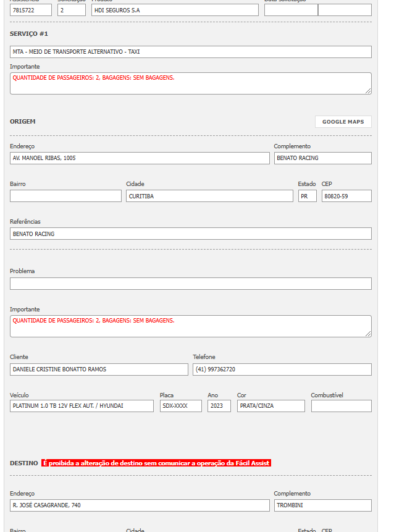Focus the origin Endereço field Av. Manoel Ribas
The width and height of the screenshot is (394, 532).
click(140, 158)
